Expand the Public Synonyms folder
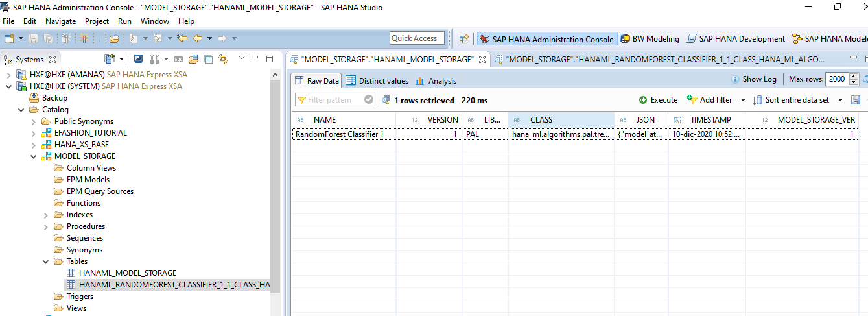Image resolution: width=868 pixels, height=316 pixels. 34,121
